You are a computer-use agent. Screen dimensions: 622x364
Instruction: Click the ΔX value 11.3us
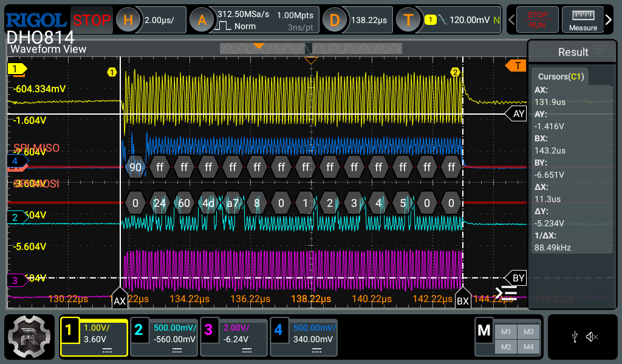coord(547,199)
